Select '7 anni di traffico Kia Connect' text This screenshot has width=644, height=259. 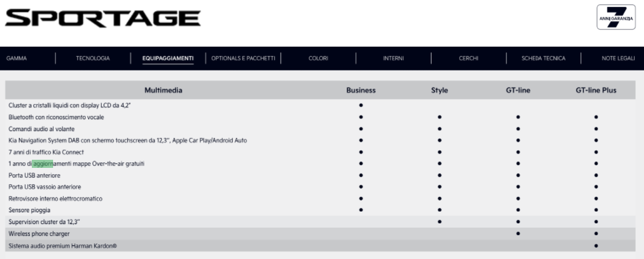click(x=46, y=152)
